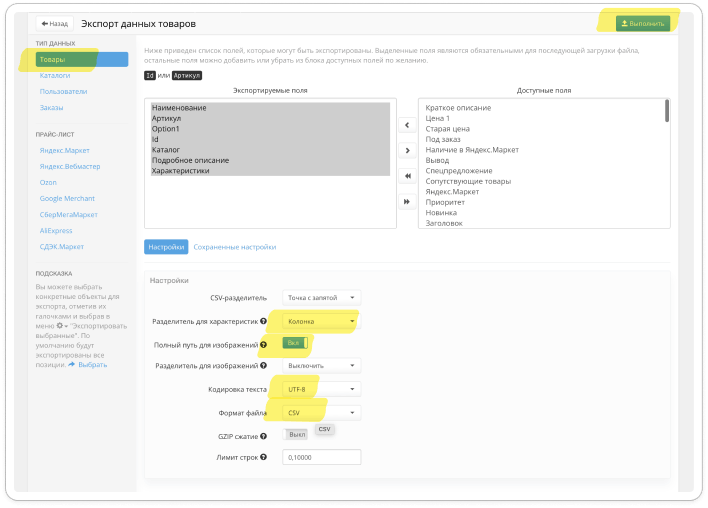Select Приоритет in available fields

pyautogui.click(x=445, y=202)
